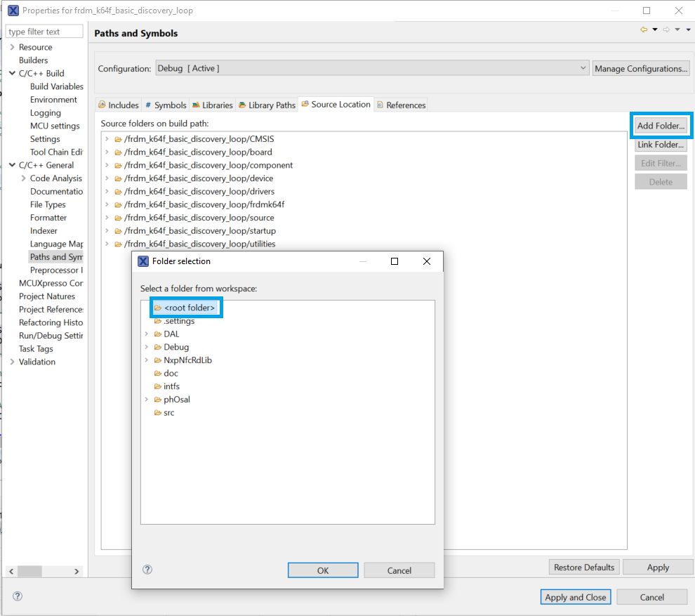Click the back navigation arrow icon
This screenshot has width=695, height=616.
tap(644, 30)
